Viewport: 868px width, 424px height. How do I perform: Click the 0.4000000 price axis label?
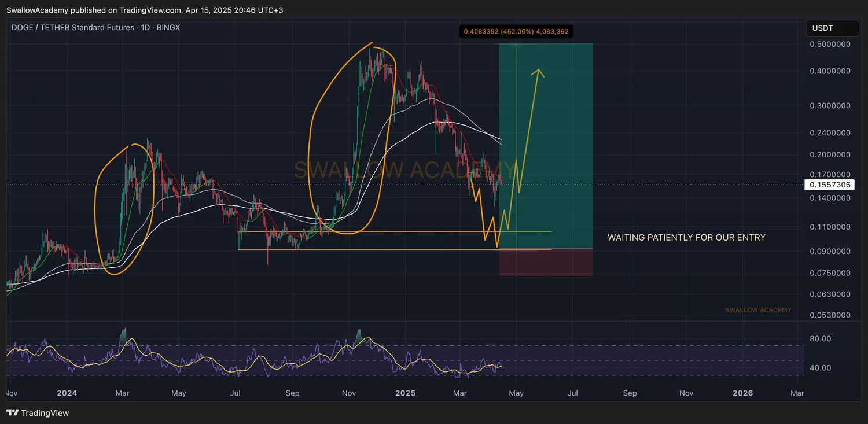pos(829,72)
